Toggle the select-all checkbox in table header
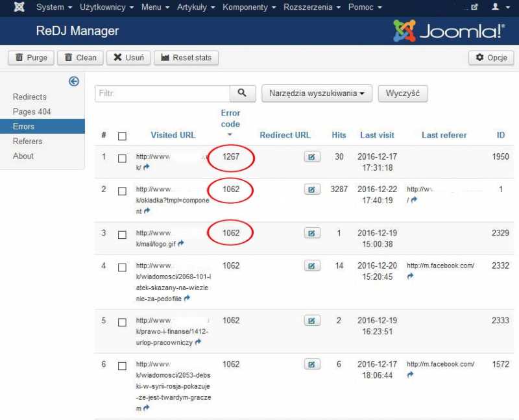The width and height of the screenshot is (519, 420). pos(122,136)
